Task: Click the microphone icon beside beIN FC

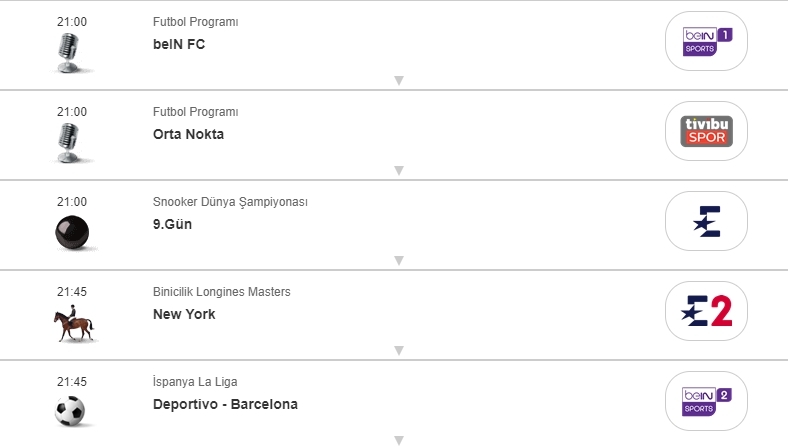Action: click(x=69, y=52)
